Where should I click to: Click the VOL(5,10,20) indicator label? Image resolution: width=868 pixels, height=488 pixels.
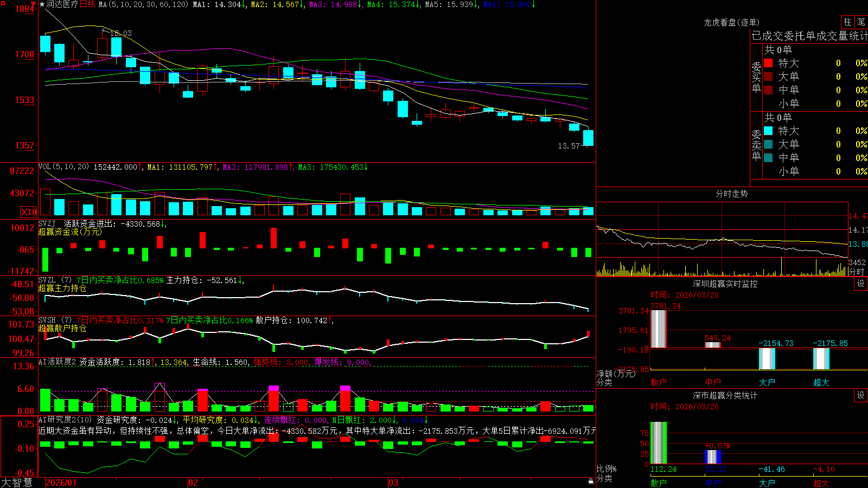[x=63, y=167]
